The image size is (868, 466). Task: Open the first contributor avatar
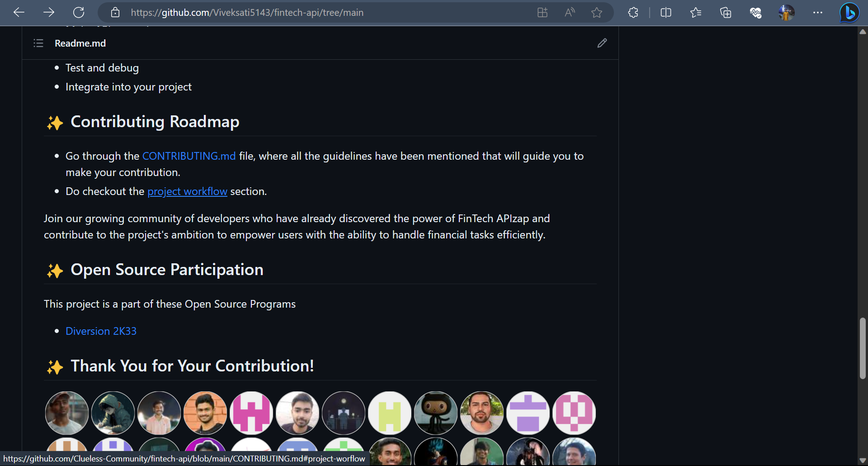pyautogui.click(x=66, y=412)
